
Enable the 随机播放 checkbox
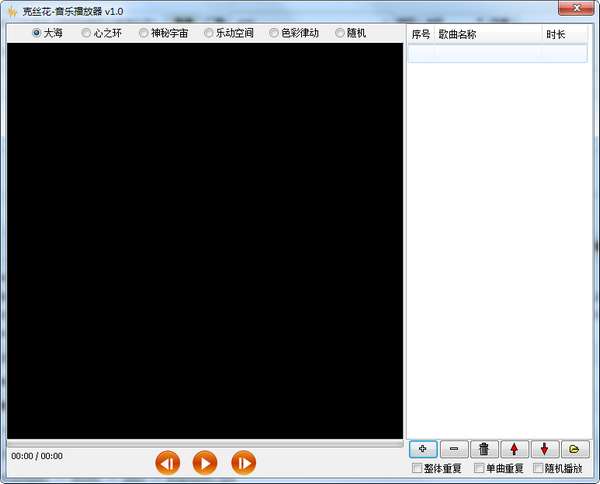click(538, 468)
